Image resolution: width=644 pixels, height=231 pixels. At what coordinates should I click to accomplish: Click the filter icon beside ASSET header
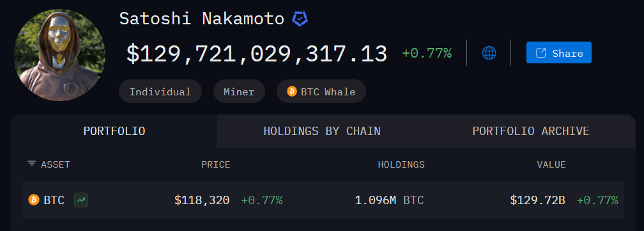click(32, 164)
